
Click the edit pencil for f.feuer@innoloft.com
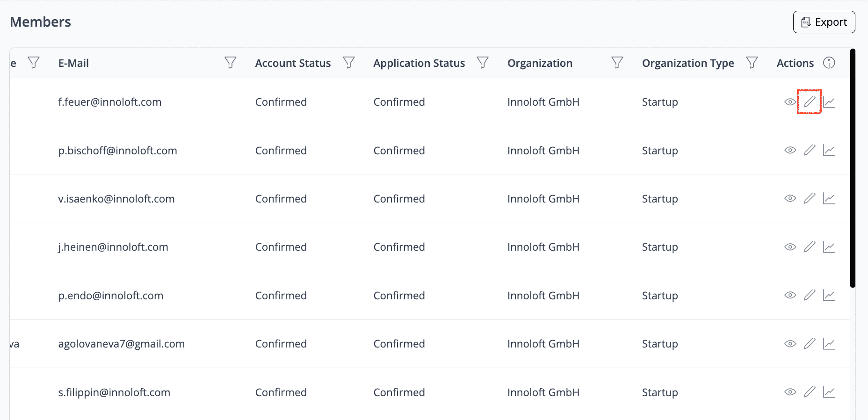click(809, 102)
